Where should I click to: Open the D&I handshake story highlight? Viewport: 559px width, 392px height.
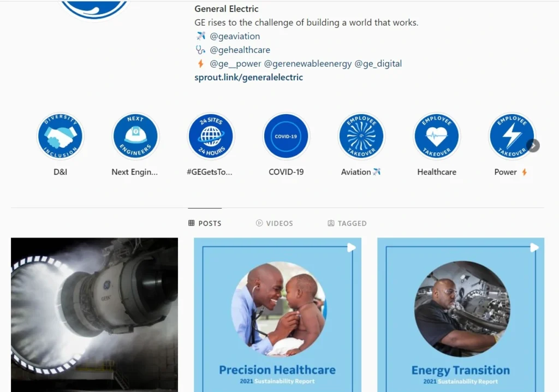[60, 136]
